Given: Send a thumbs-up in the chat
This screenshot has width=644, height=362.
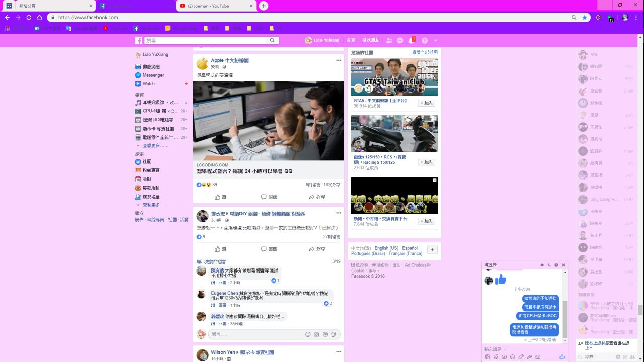Looking at the screenshot, I should [x=562, y=357].
